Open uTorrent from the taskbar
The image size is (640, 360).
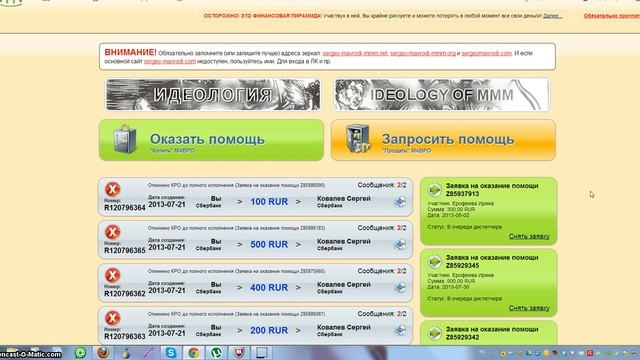(216, 353)
